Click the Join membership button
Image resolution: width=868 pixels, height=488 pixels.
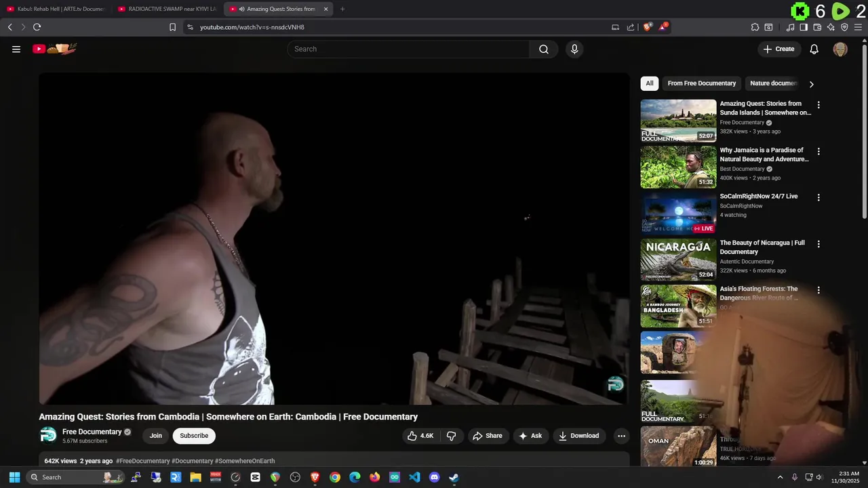click(x=156, y=436)
